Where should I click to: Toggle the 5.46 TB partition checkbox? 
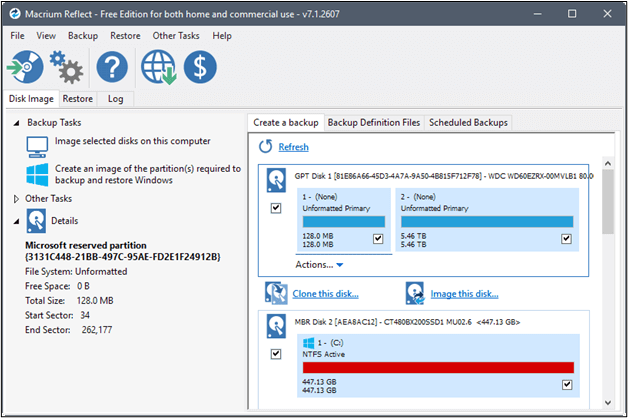coord(566,239)
